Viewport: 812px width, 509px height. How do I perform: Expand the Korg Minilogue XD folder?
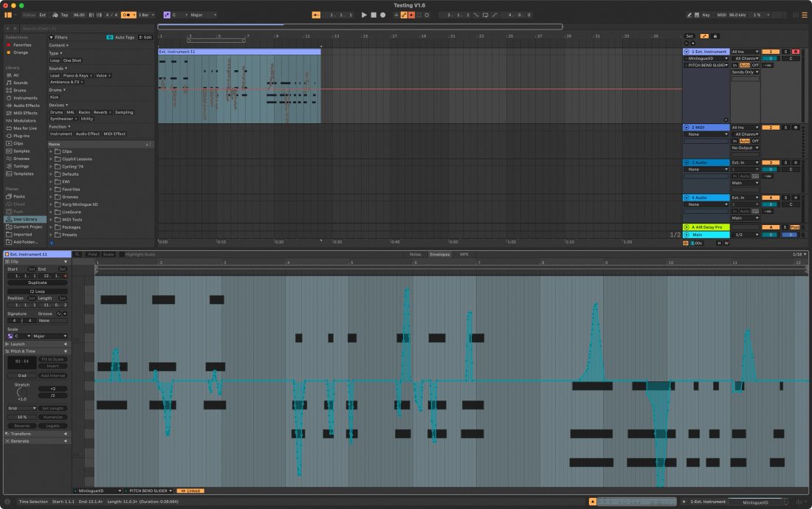point(51,204)
